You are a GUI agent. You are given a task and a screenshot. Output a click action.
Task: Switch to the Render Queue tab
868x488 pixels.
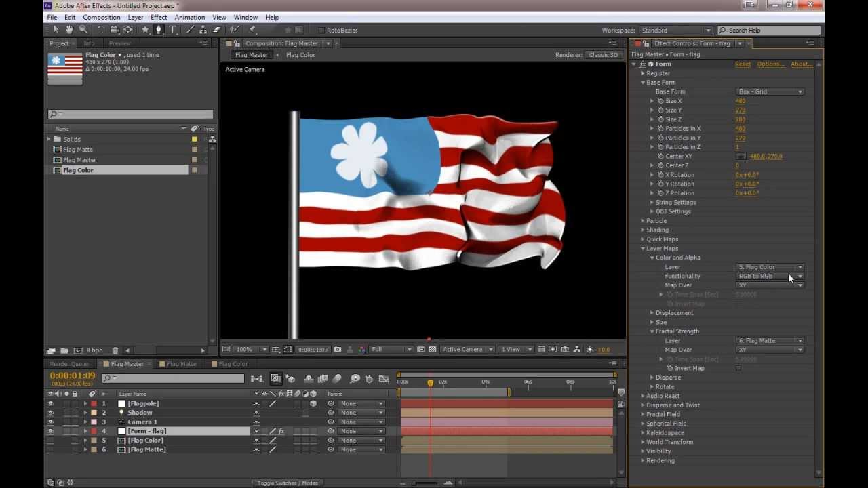tap(69, 364)
